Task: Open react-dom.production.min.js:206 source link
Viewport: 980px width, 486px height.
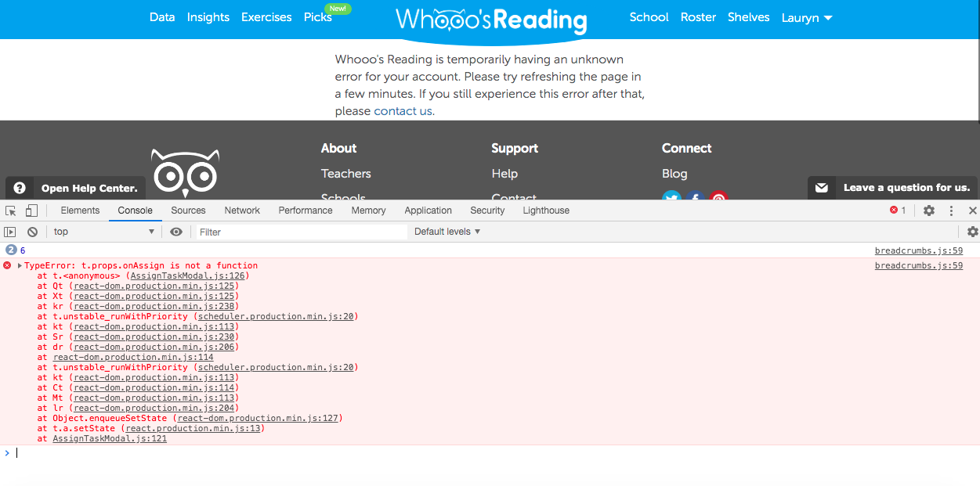Action: [154, 347]
